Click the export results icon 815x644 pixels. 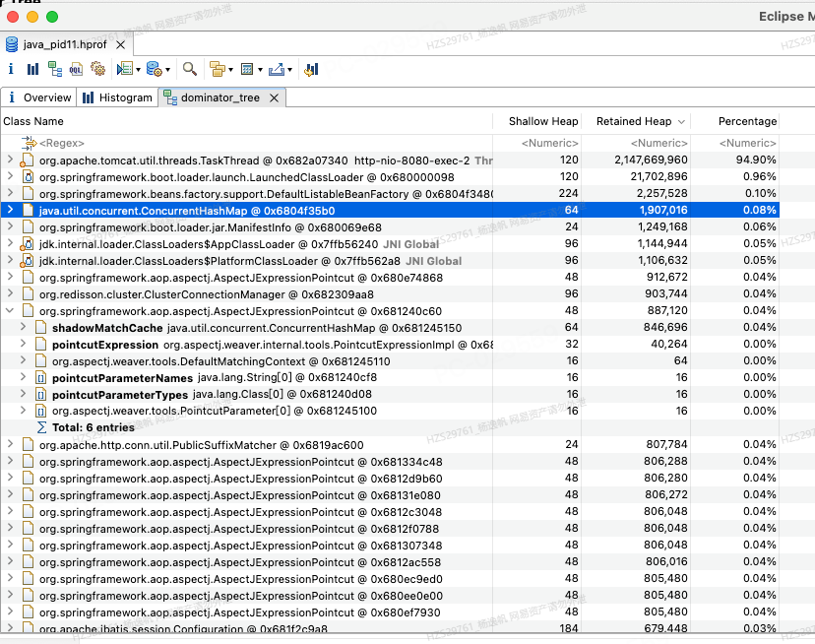pyautogui.click(x=277, y=69)
